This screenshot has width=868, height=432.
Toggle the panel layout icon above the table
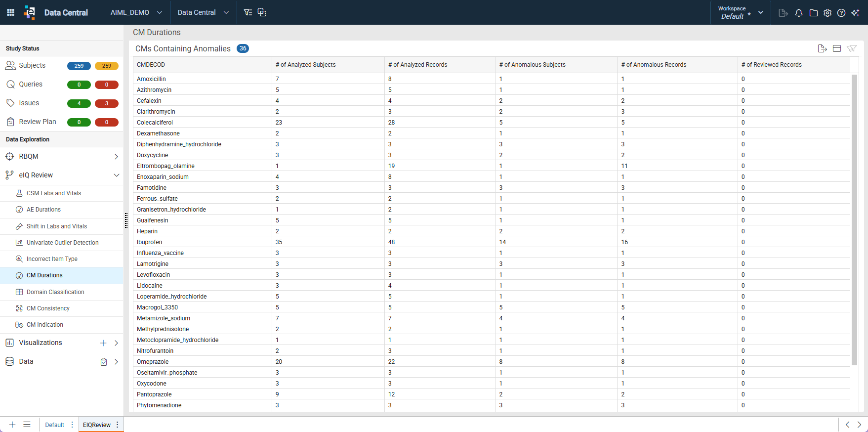[x=837, y=48]
